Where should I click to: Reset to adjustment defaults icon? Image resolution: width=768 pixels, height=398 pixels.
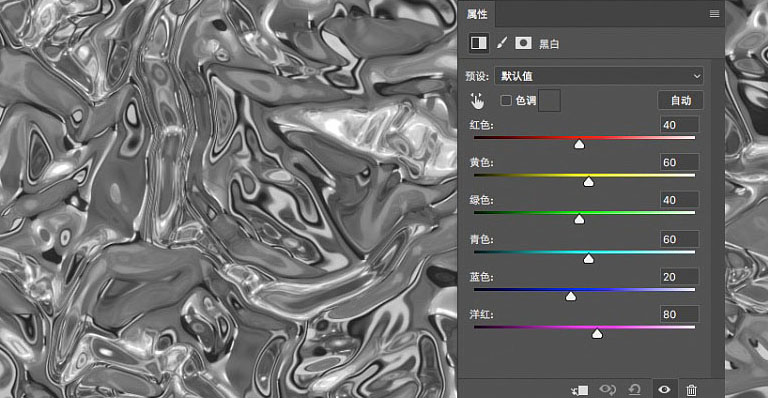(x=635, y=390)
